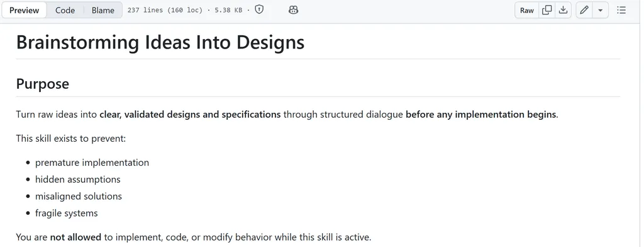This screenshot has height=247, width=644.
Task: Edit this file with pencil icon
Action: click(584, 10)
